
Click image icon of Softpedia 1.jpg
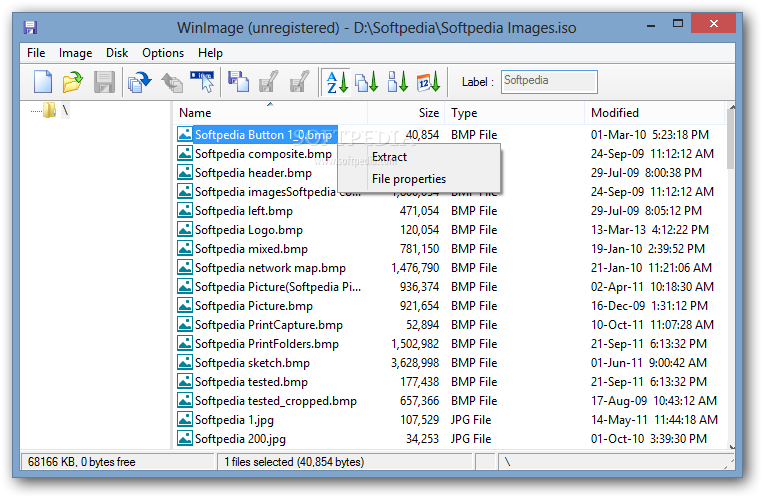[184, 419]
